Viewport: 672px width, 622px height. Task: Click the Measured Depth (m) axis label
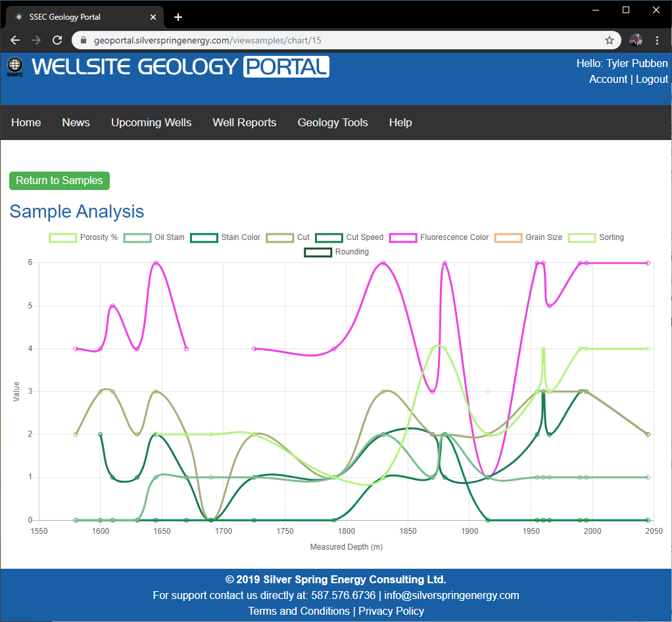(347, 547)
